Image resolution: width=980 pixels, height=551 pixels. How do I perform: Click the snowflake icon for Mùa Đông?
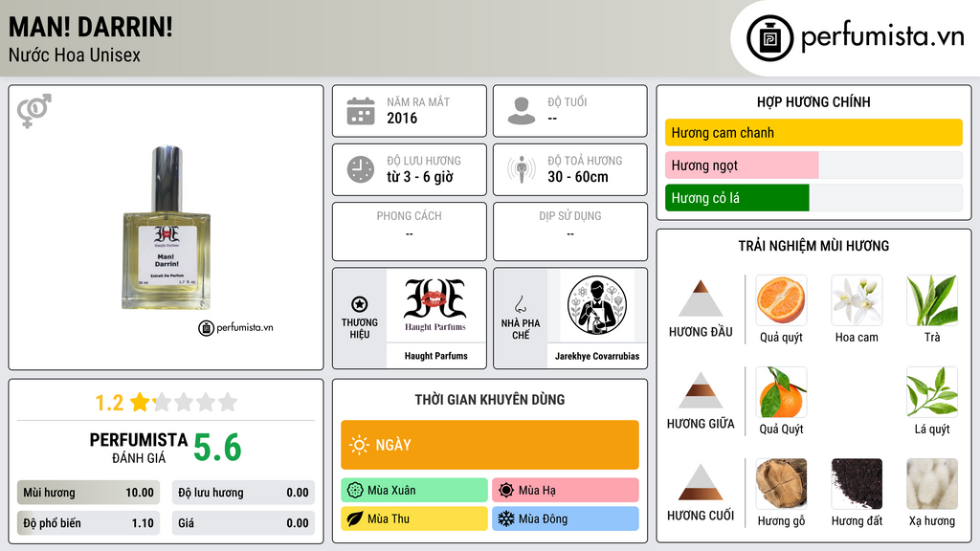click(x=506, y=518)
